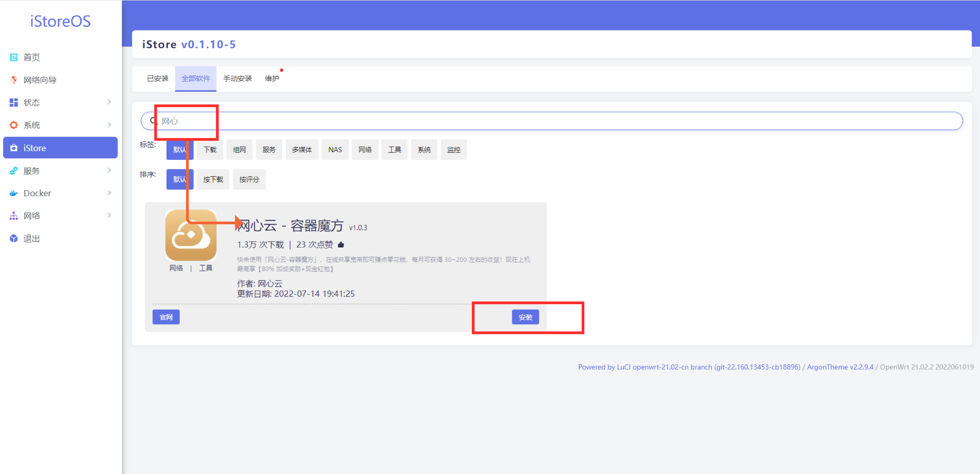Click the iStoreOS logo
The height and width of the screenshot is (474, 980).
pos(60,21)
